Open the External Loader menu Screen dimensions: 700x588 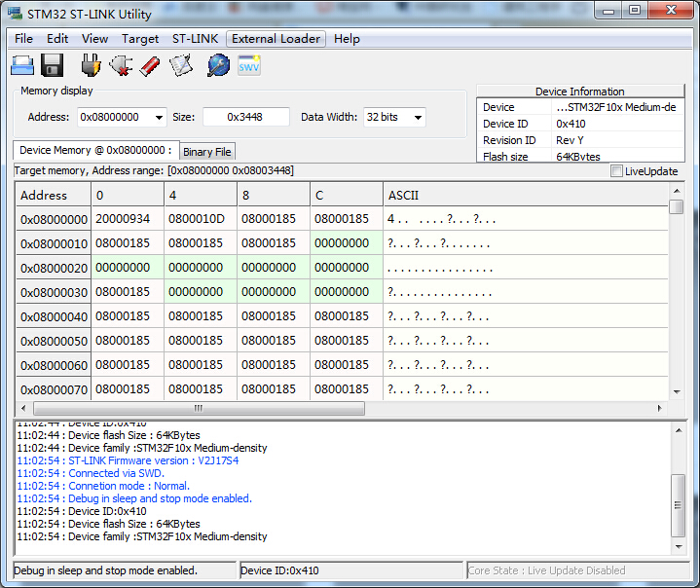(x=276, y=39)
